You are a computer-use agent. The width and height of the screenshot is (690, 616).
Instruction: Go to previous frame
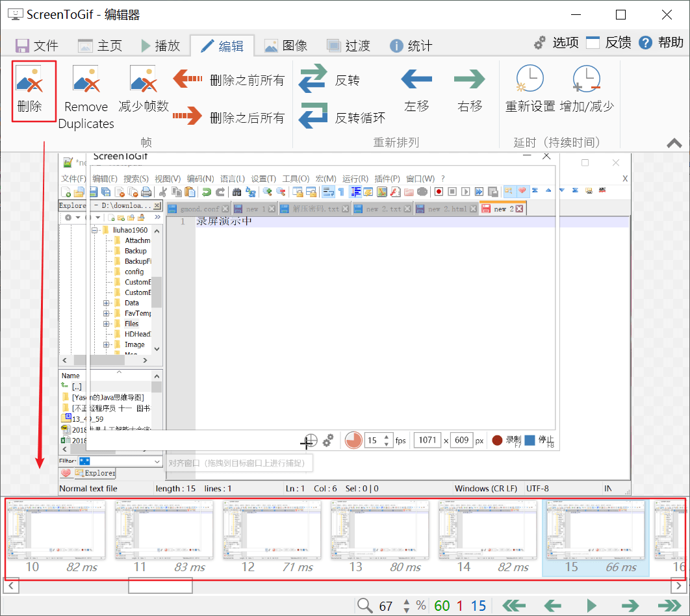552,606
